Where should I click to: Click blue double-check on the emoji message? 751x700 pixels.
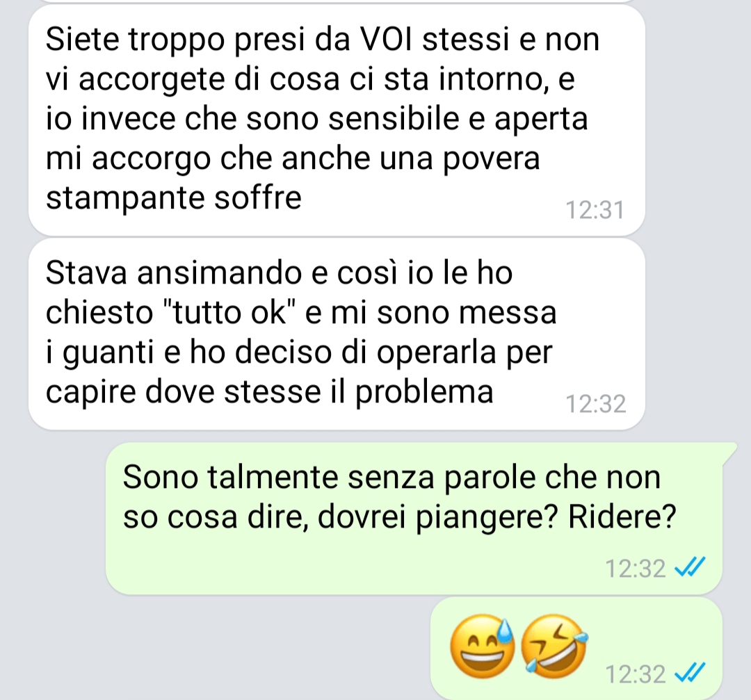pos(690,673)
